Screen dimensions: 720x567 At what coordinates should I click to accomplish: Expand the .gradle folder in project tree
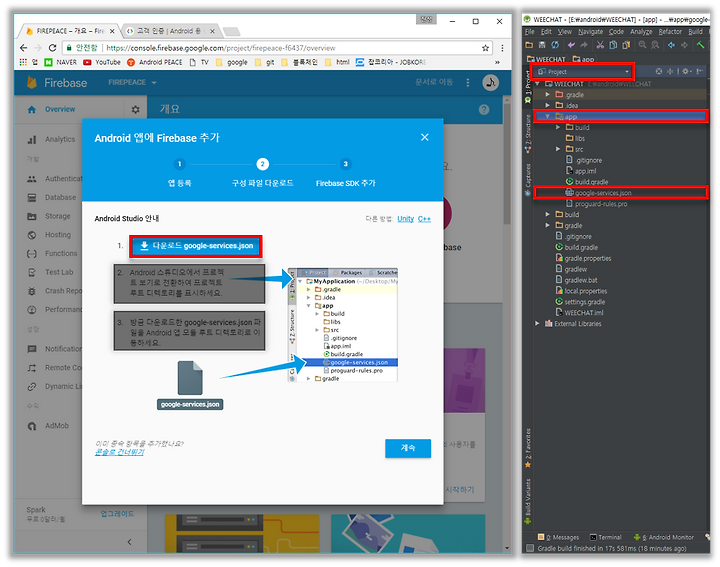[x=547, y=95]
